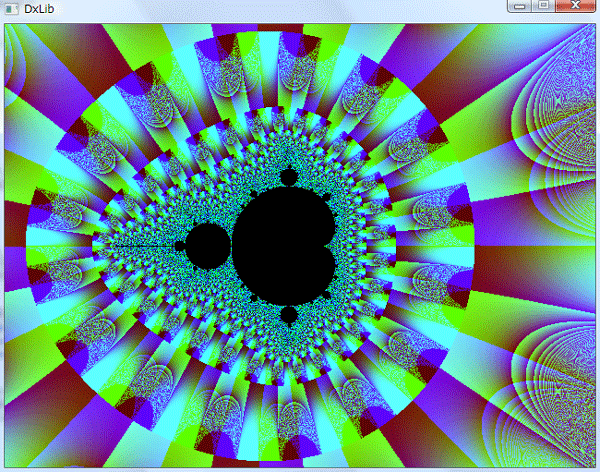600x472 pixels.
Task: Maximize the DxLib window
Action: (543, 6)
